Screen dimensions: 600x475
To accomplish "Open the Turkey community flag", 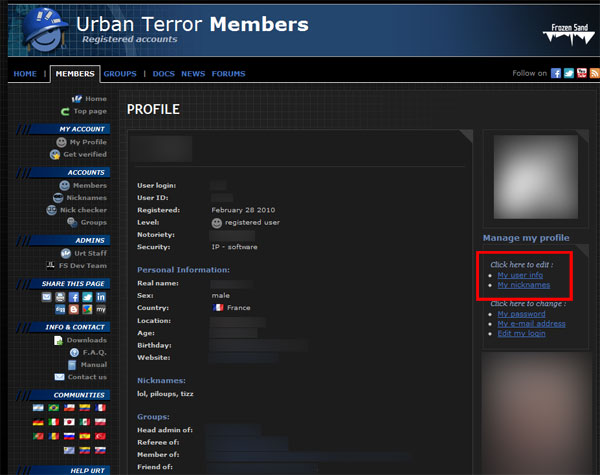I will (x=100, y=436).
